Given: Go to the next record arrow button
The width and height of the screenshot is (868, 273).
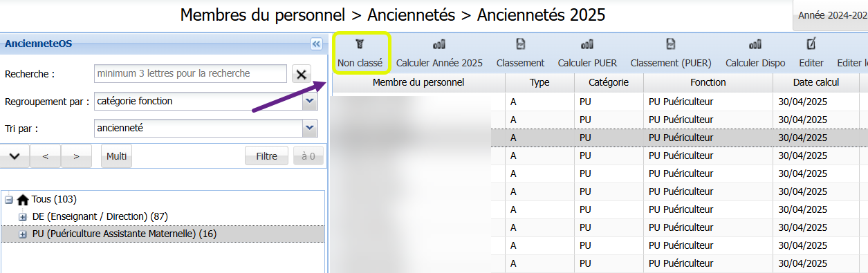Looking at the screenshot, I should [77, 156].
